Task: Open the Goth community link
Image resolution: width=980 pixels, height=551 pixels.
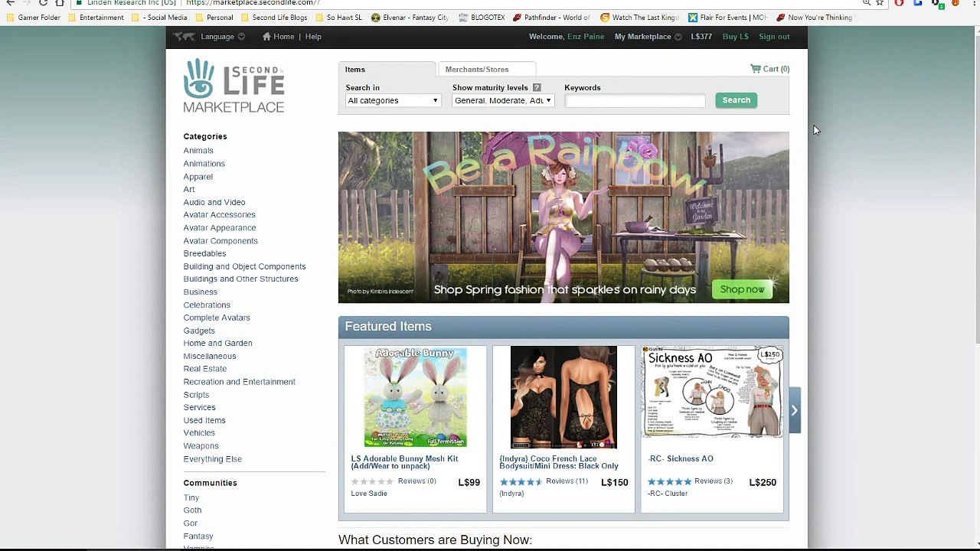Action: [192, 510]
